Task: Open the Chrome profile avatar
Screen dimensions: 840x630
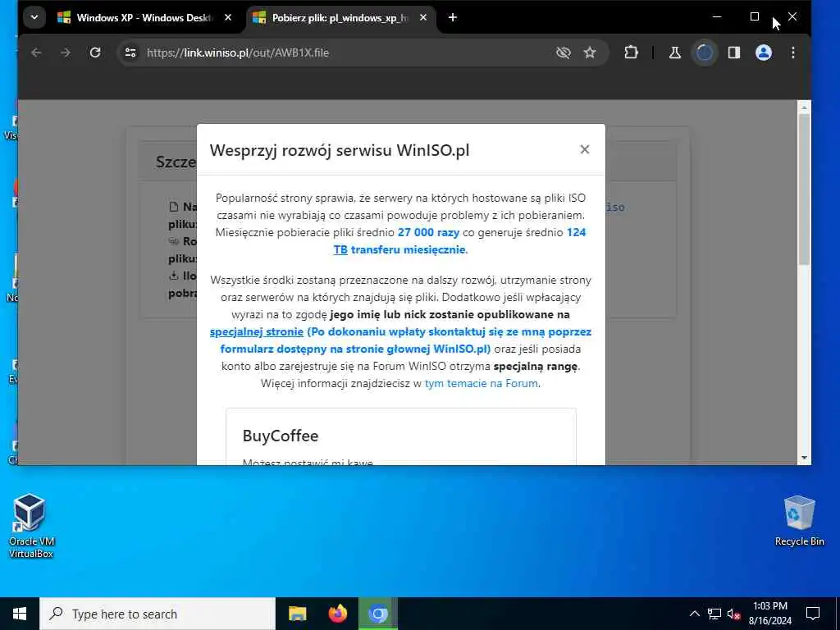Action: [764, 52]
